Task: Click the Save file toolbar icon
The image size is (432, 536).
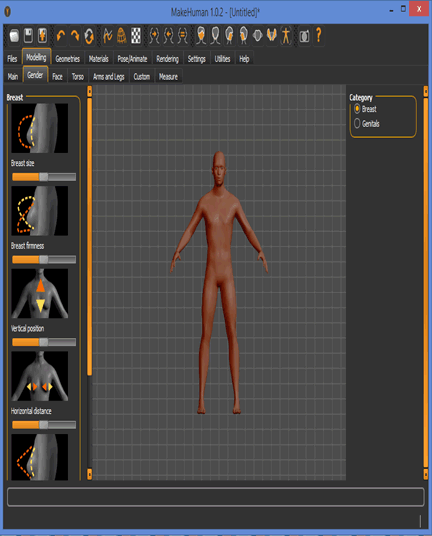Action: [28, 35]
